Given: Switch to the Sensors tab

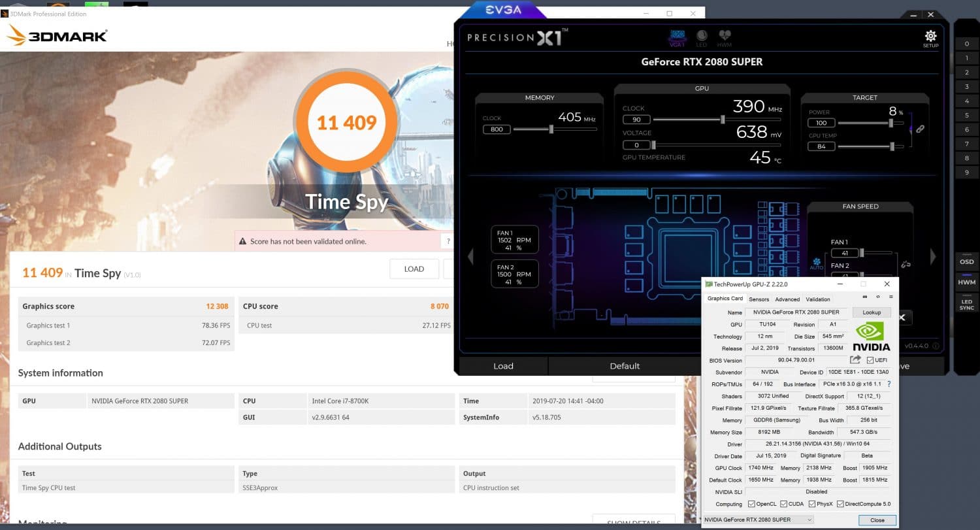Looking at the screenshot, I should coord(759,299).
